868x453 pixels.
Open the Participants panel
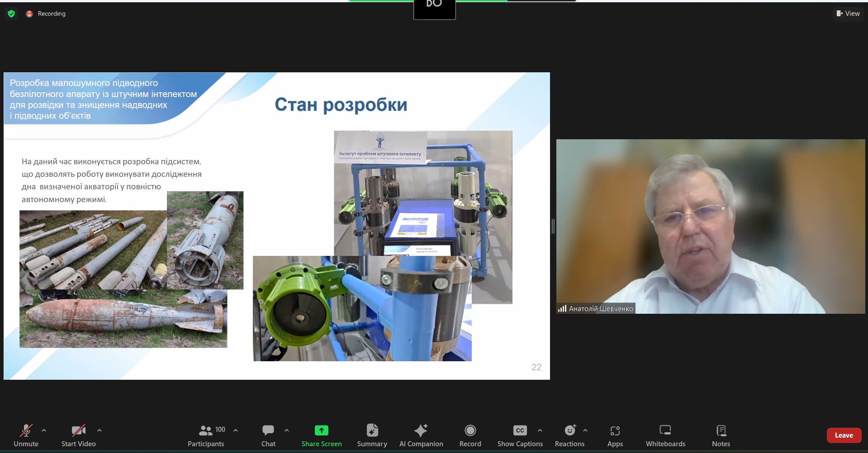[206, 435]
